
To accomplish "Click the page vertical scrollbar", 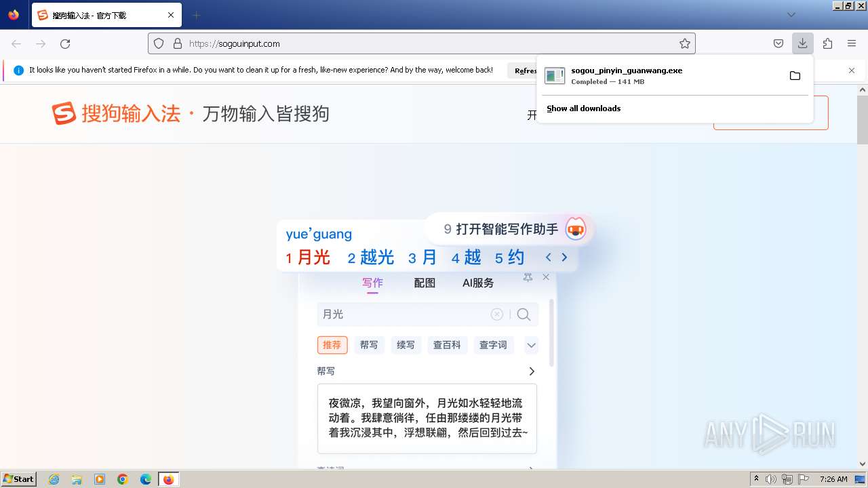I will [863, 120].
